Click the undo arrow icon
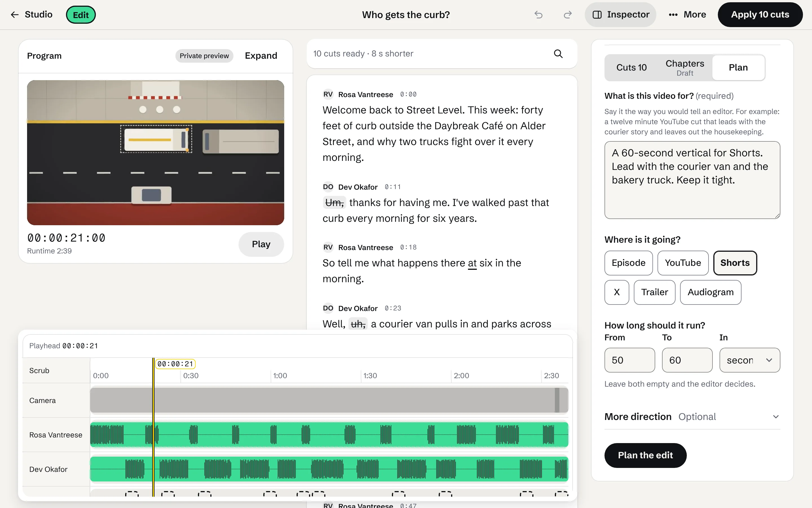The height and width of the screenshot is (508, 812). coord(539,15)
